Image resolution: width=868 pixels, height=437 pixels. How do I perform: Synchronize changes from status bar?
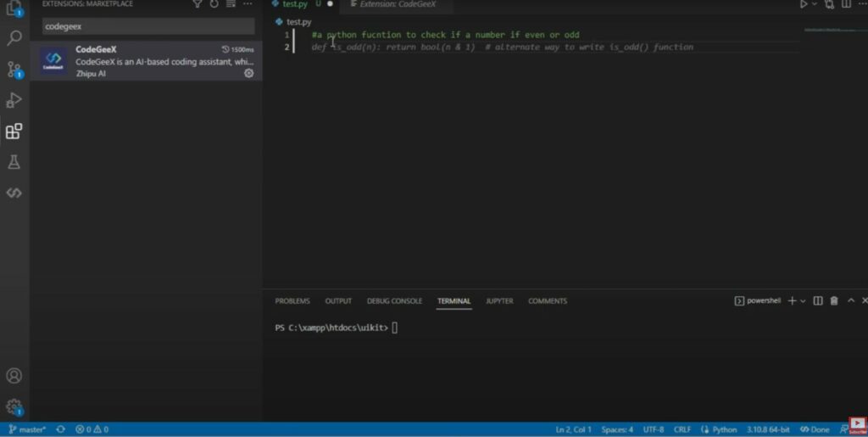coord(60,429)
